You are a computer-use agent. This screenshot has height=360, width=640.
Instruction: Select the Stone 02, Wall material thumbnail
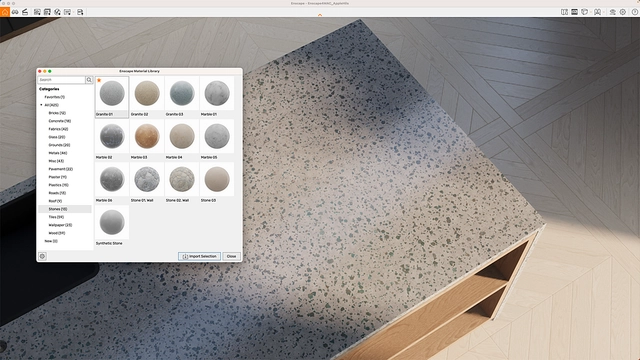[x=182, y=179]
